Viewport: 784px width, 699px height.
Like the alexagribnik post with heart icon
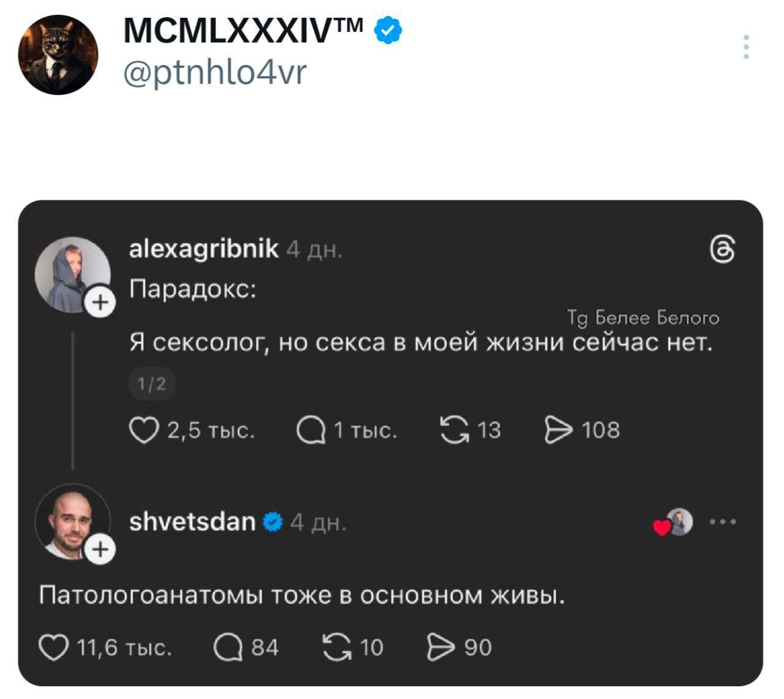click(143, 431)
